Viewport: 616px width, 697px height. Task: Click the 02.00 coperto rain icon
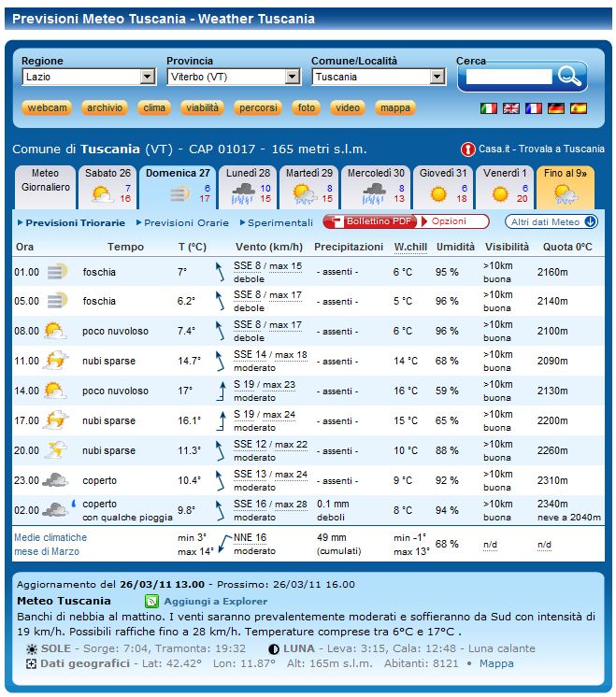pos(58,508)
